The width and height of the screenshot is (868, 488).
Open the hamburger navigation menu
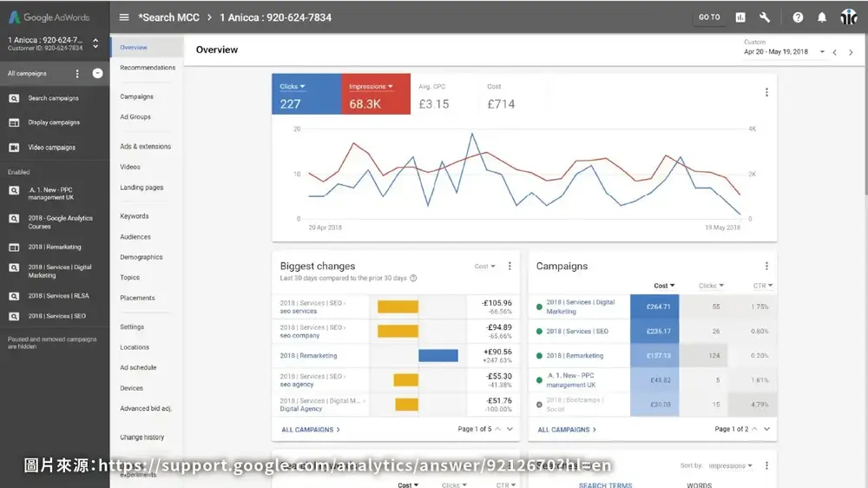coord(124,17)
